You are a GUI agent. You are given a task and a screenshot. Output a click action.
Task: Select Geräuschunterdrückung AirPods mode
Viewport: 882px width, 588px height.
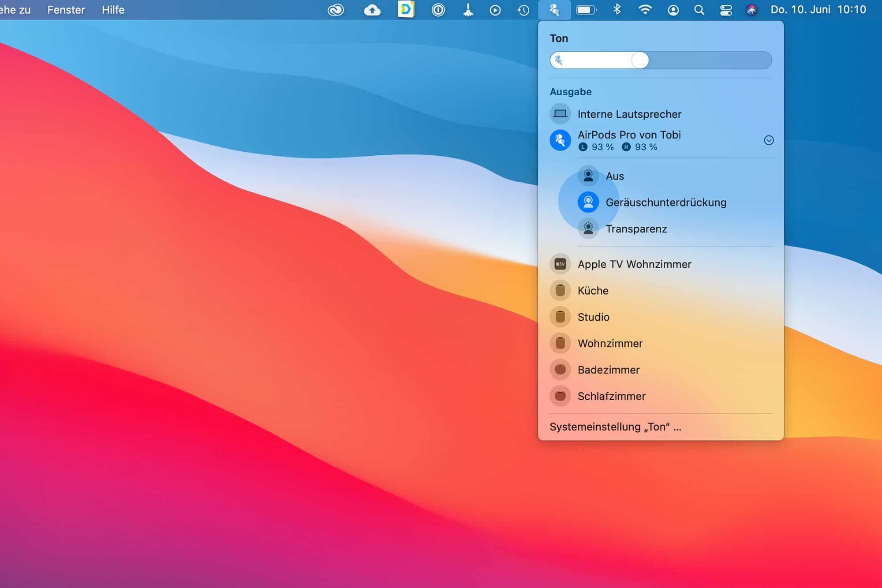[664, 202]
